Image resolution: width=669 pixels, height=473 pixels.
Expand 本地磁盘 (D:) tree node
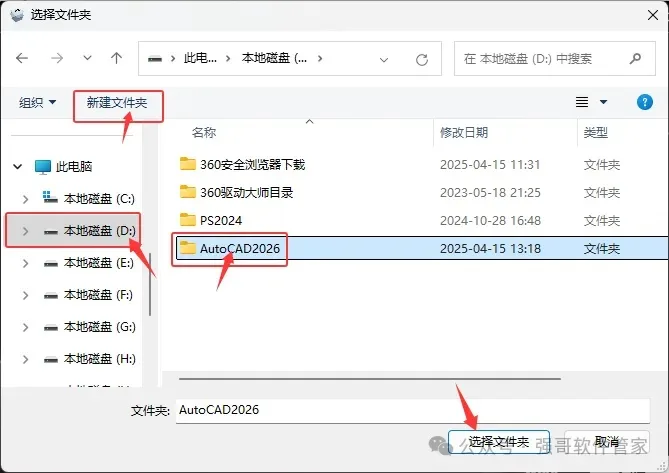click(26, 231)
